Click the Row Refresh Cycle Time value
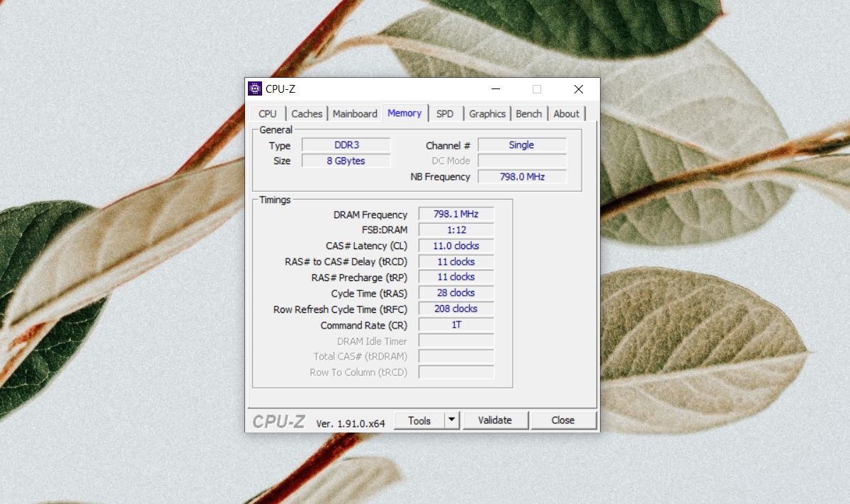 pyautogui.click(x=455, y=308)
